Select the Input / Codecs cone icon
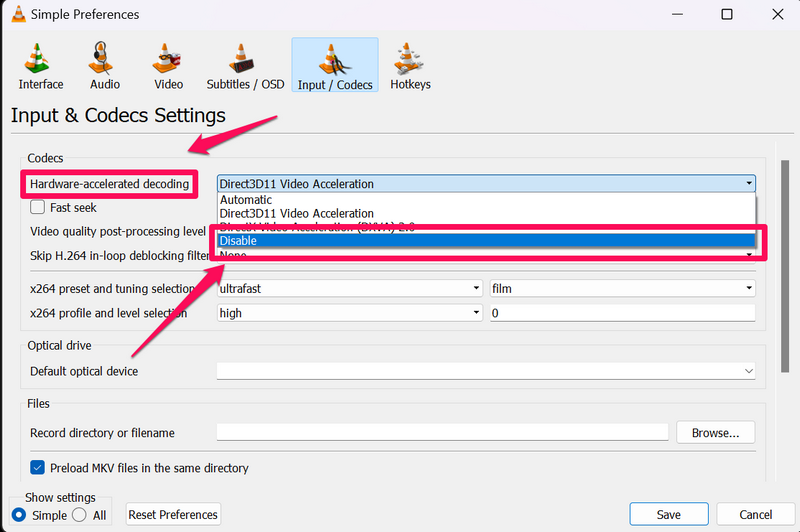 (x=334, y=59)
